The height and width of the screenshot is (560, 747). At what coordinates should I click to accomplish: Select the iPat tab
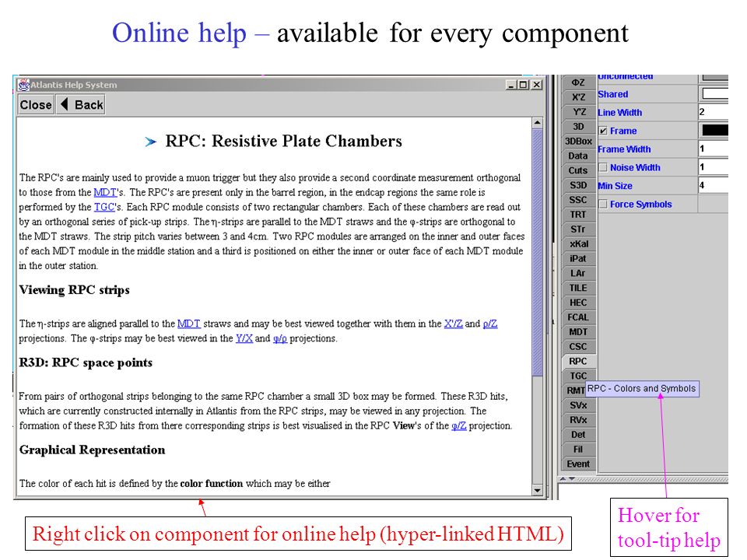click(578, 258)
